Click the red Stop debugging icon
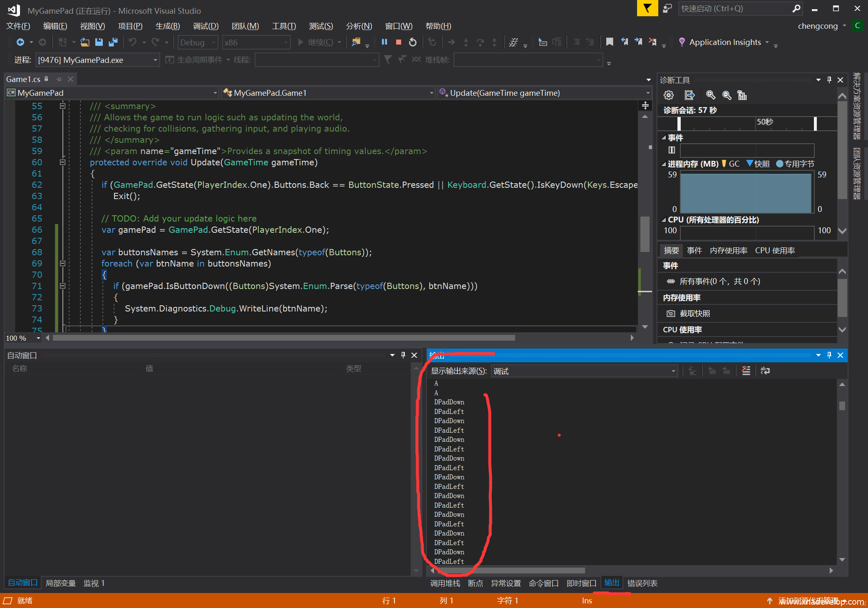 pos(398,42)
